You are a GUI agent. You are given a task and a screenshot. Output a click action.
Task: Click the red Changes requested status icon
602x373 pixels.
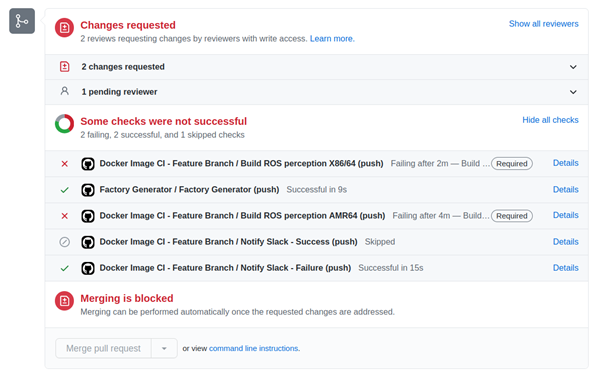[x=64, y=28]
